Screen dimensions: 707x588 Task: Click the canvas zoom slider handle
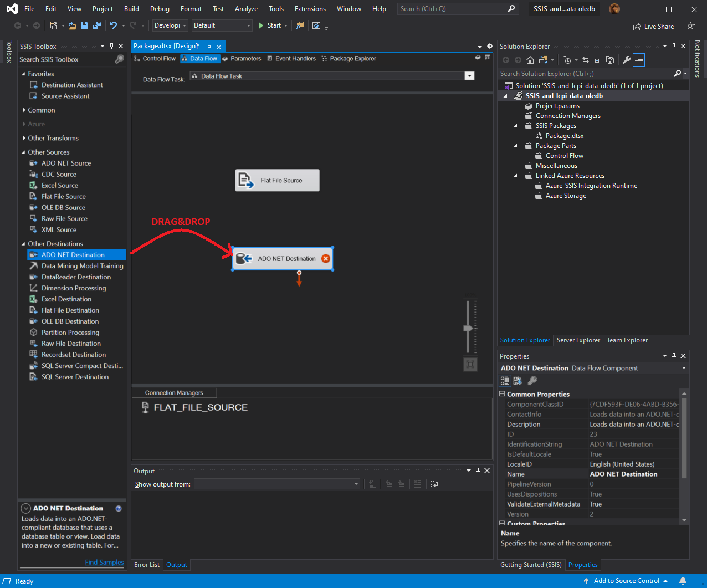(x=469, y=328)
